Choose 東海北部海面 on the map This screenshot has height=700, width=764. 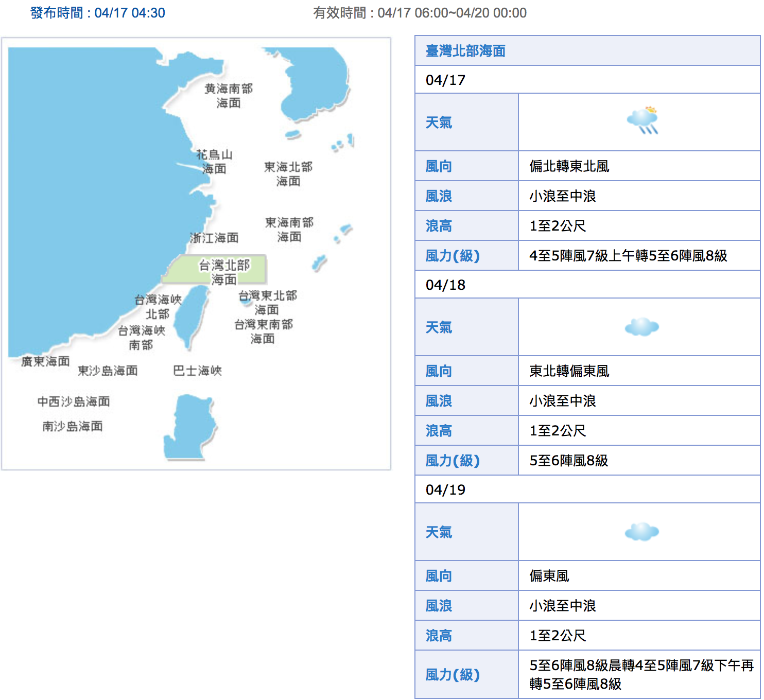coord(288,174)
